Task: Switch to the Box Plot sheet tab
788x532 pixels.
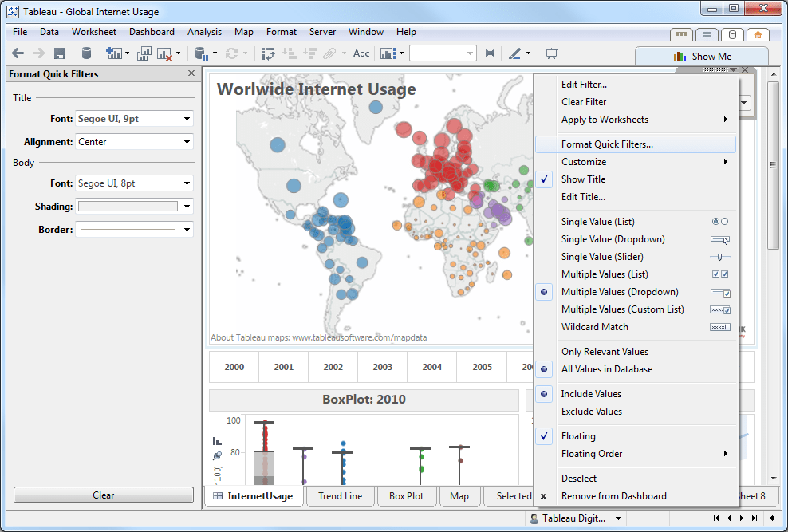Action: click(x=407, y=495)
